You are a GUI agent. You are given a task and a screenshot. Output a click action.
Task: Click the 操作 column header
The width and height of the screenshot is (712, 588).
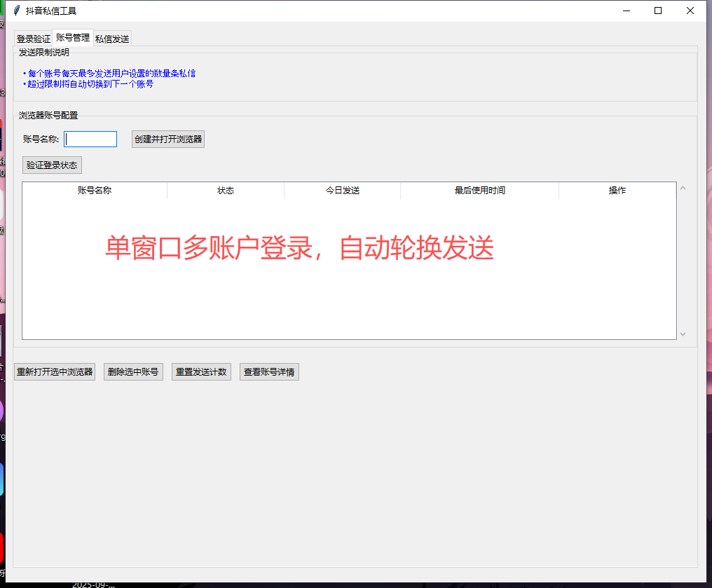click(x=617, y=191)
